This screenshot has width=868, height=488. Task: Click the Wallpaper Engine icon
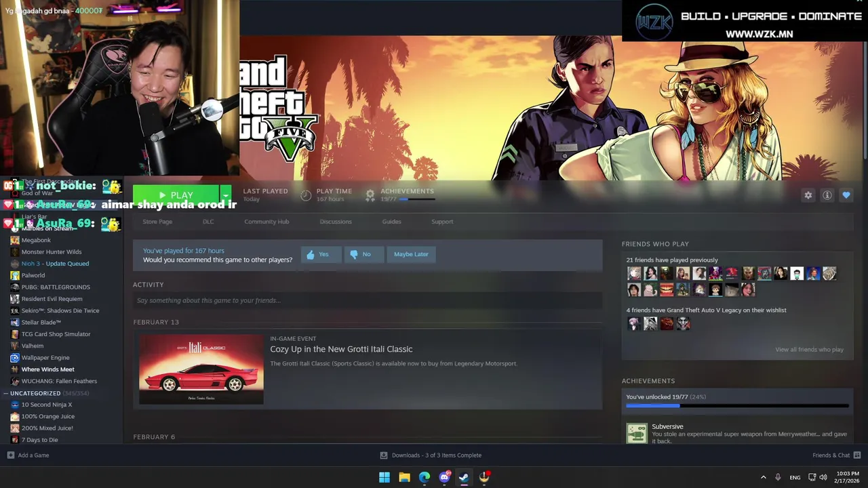click(15, 358)
